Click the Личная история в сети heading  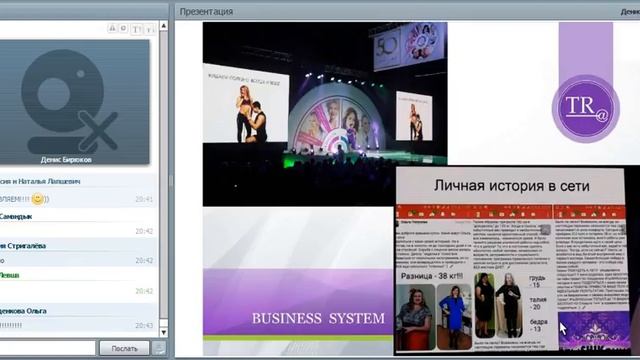click(512, 186)
